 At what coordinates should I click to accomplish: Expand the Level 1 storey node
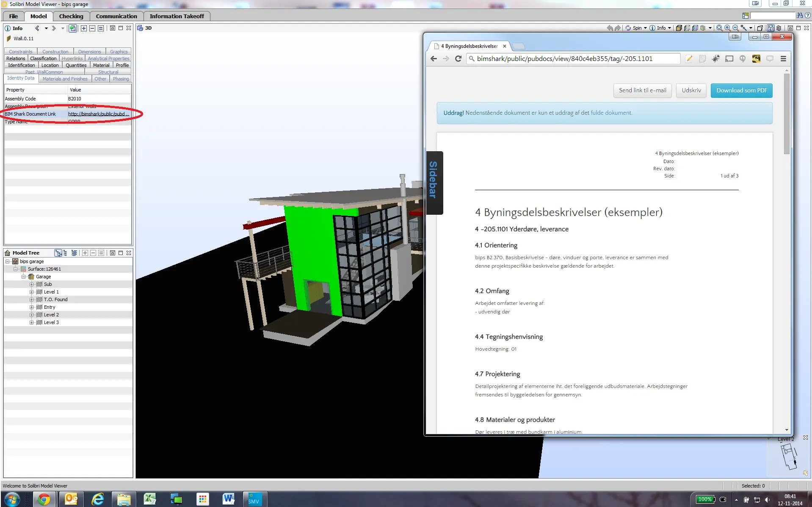point(32,292)
